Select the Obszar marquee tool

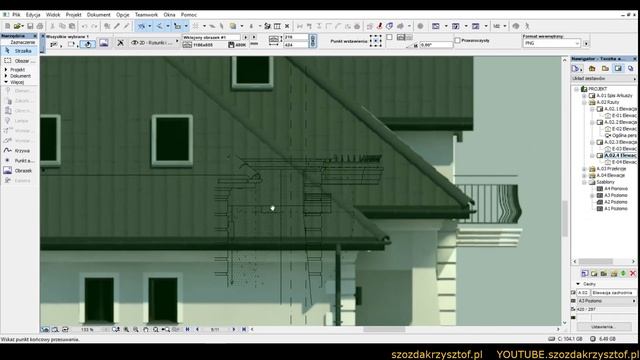coord(19,61)
